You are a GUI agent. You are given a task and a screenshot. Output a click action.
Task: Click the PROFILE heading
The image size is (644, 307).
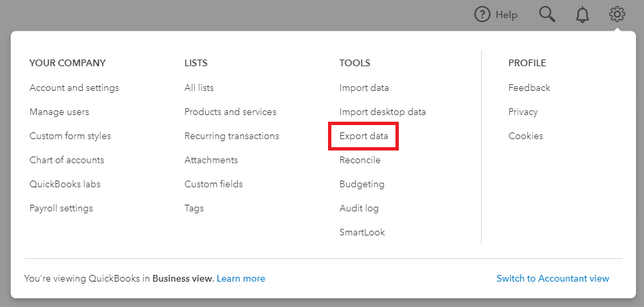[x=527, y=64]
